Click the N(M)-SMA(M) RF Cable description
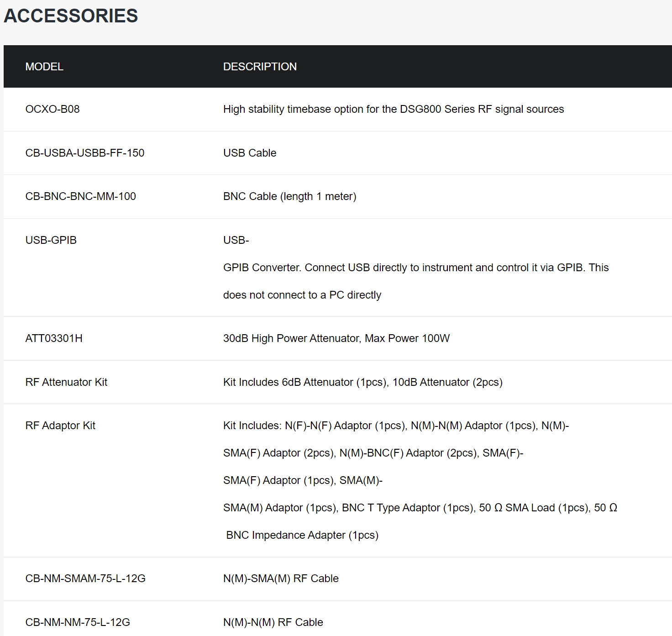 coord(281,578)
